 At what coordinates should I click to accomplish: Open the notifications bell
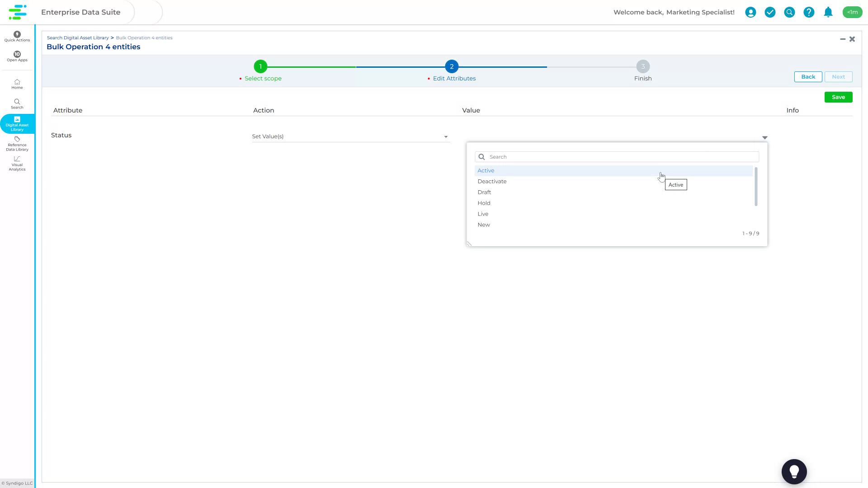828,12
